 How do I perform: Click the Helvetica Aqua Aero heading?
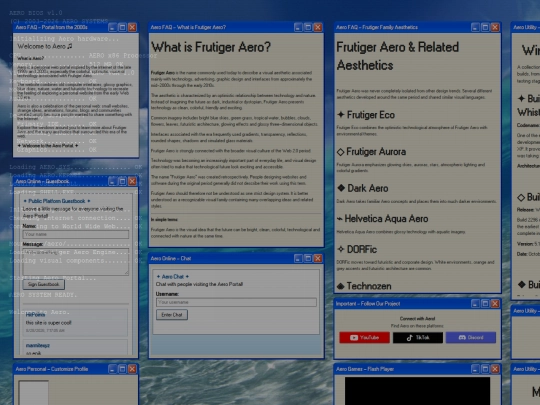point(383,219)
